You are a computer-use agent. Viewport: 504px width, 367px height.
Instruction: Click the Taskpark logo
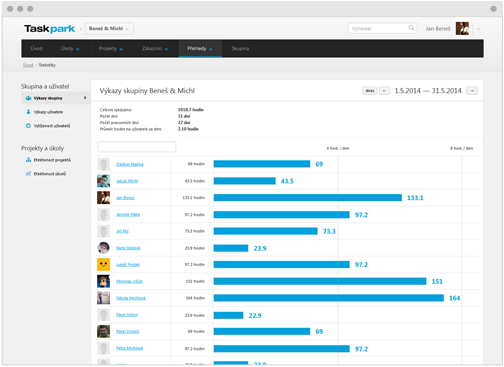(x=49, y=29)
